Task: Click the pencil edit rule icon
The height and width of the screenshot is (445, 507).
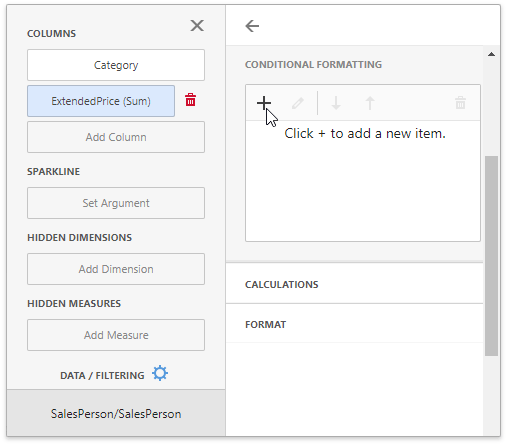Action: tap(298, 103)
